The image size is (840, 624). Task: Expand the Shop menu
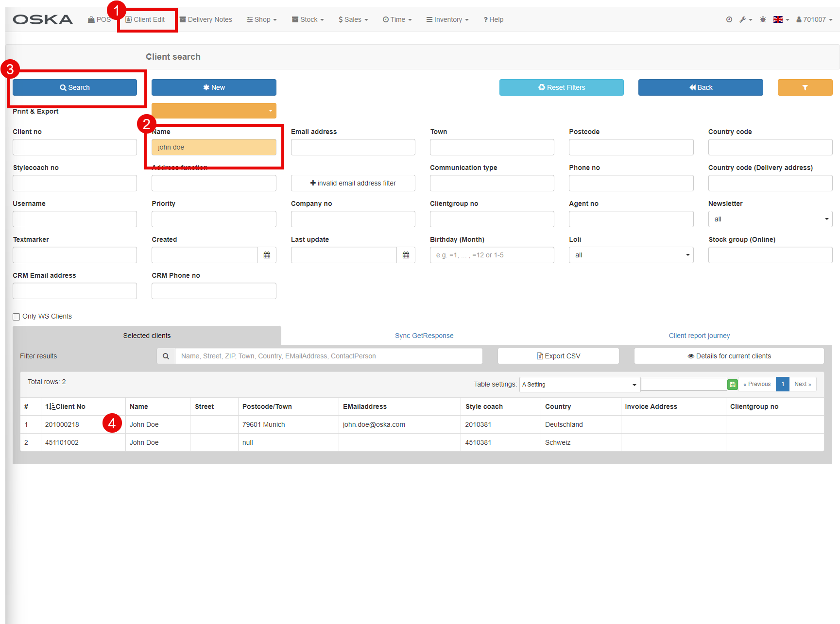click(261, 19)
